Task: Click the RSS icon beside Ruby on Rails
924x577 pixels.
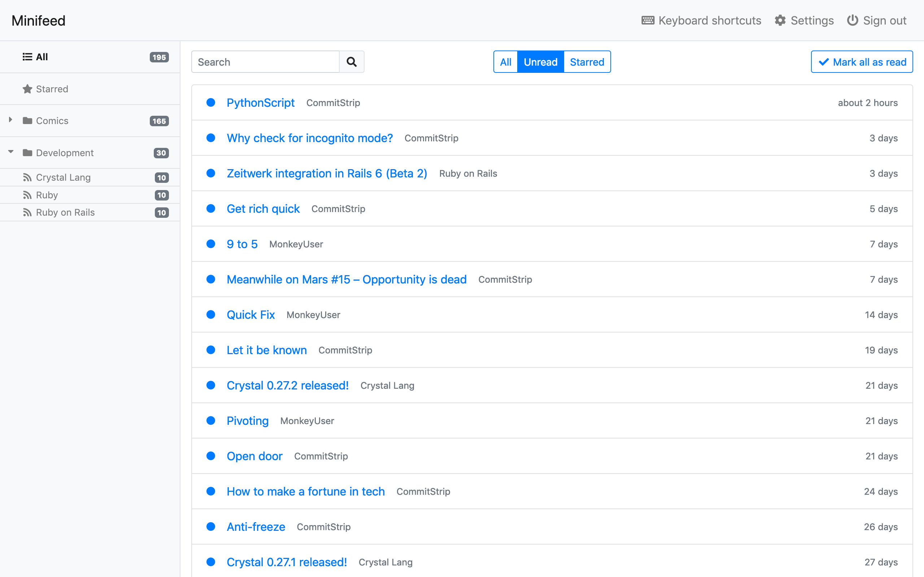Action: click(x=27, y=212)
